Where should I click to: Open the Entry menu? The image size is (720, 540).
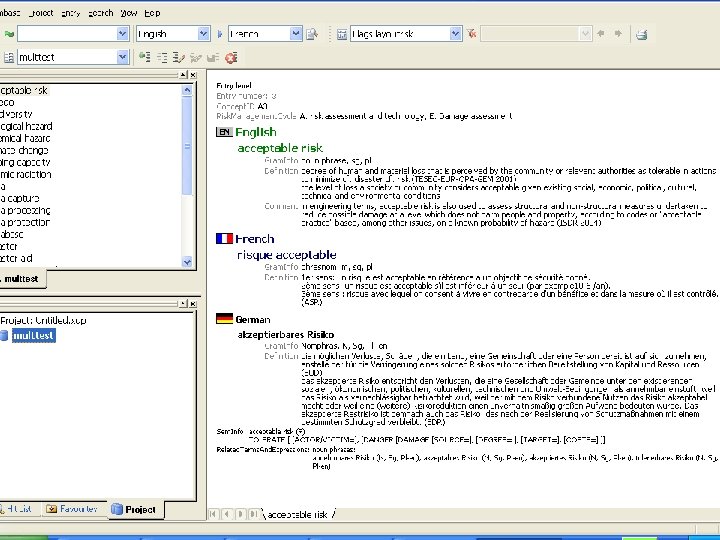point(70,13)
